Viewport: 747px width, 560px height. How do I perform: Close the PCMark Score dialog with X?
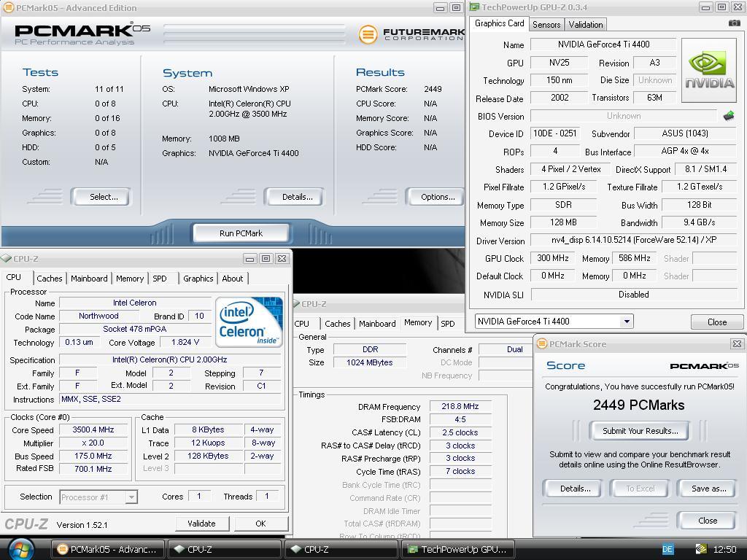[x=737, y=344]
